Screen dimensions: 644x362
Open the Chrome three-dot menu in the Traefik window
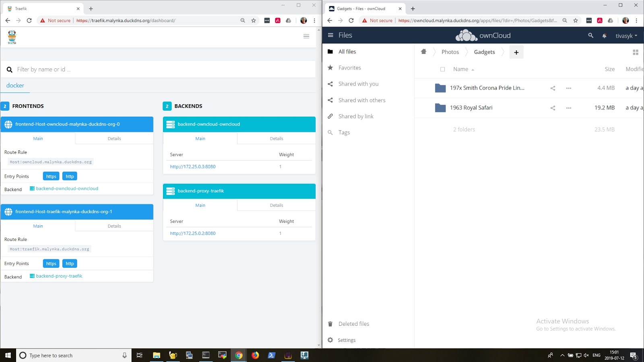(x=314, y=21)
